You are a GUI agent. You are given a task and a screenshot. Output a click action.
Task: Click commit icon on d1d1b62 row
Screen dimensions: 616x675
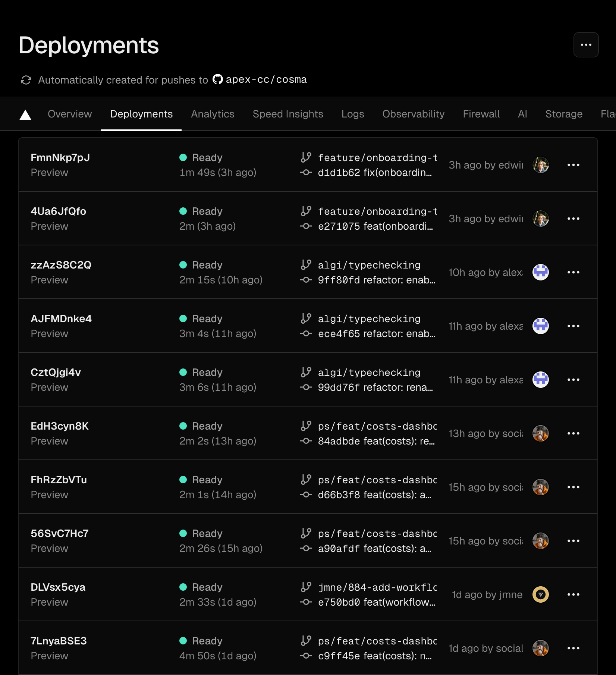[x=306, y=172]
